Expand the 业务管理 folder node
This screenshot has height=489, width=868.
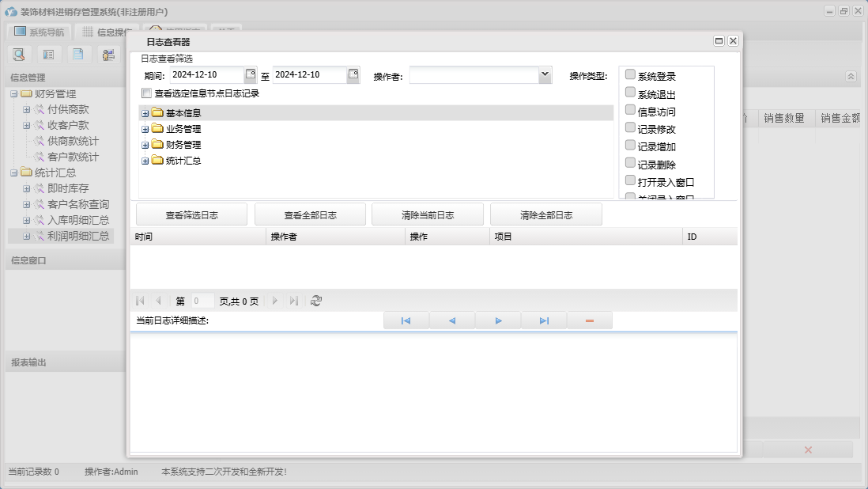[145, 130]
